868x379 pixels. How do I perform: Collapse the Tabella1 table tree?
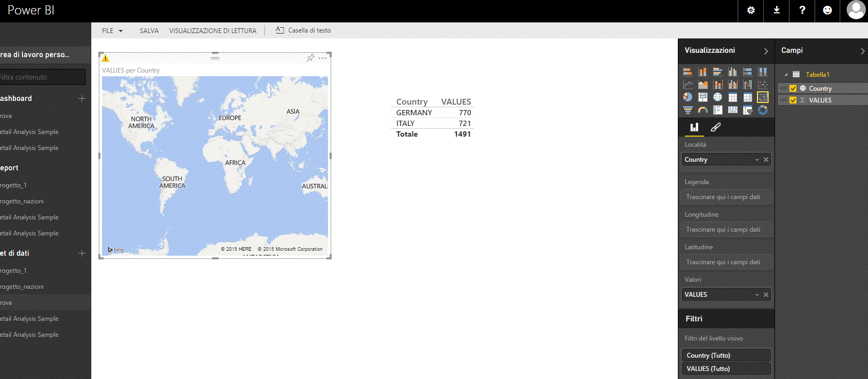tap(786, 75)
